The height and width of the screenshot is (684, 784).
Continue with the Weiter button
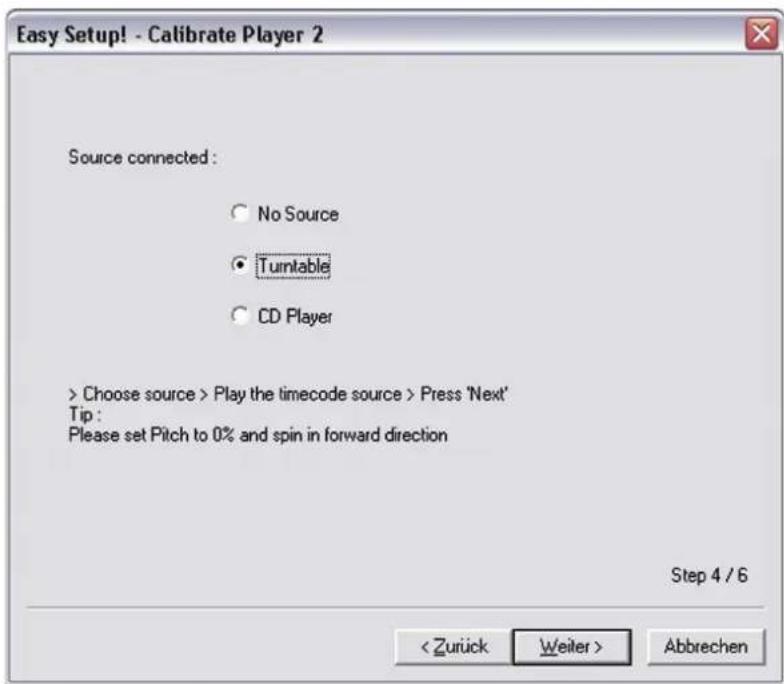[x=572, y=647]
